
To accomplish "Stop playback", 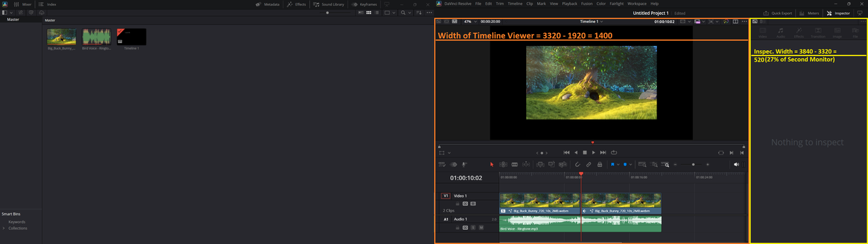I will tap(585, 152).
